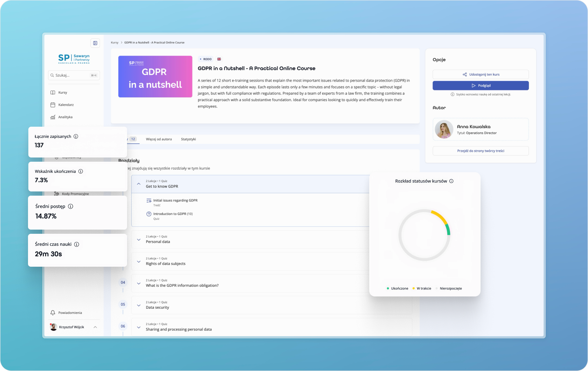Image resolution: width=588 pixels, height=371 pixels.
Task: Collapse the Get to know GDPR chapter
Action: coord(139,184)
